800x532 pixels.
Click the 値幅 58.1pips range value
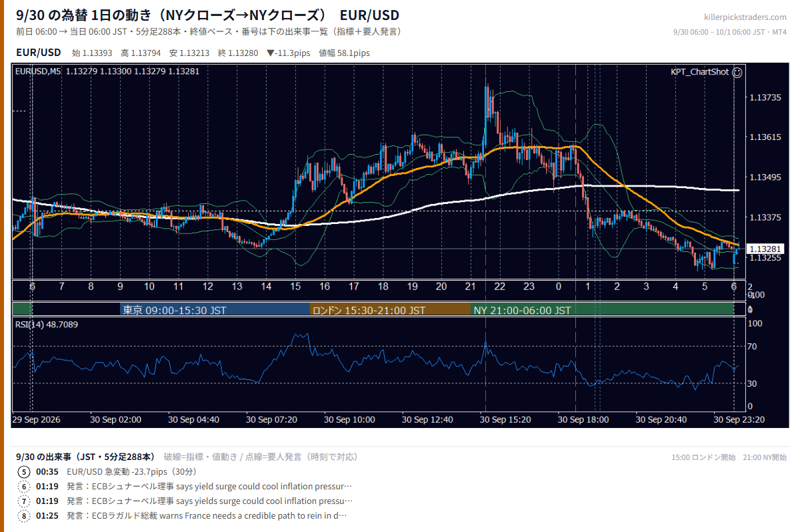[x=345, y=53]
